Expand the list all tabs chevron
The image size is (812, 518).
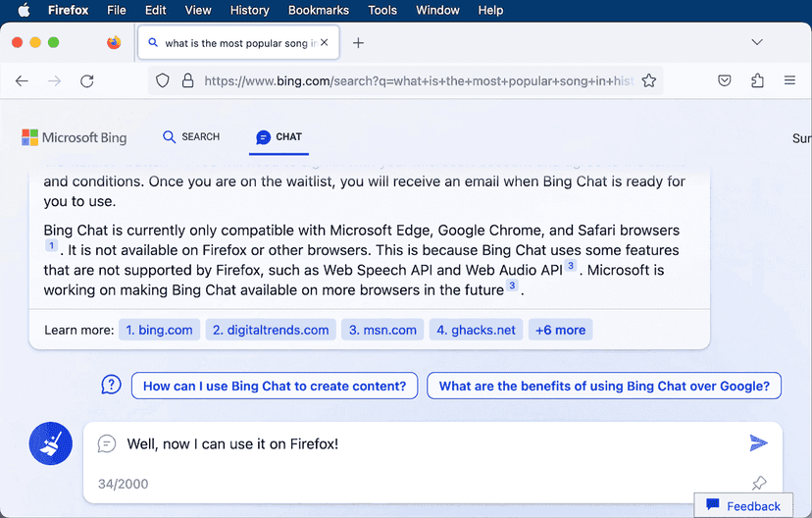(x=757, y=43)
